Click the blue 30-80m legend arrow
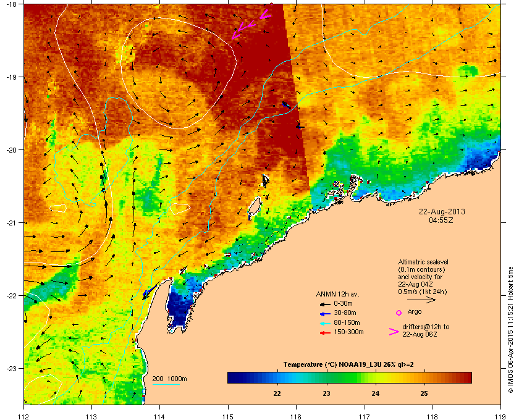This screenshot has width=519, height=420. point(325,313)
